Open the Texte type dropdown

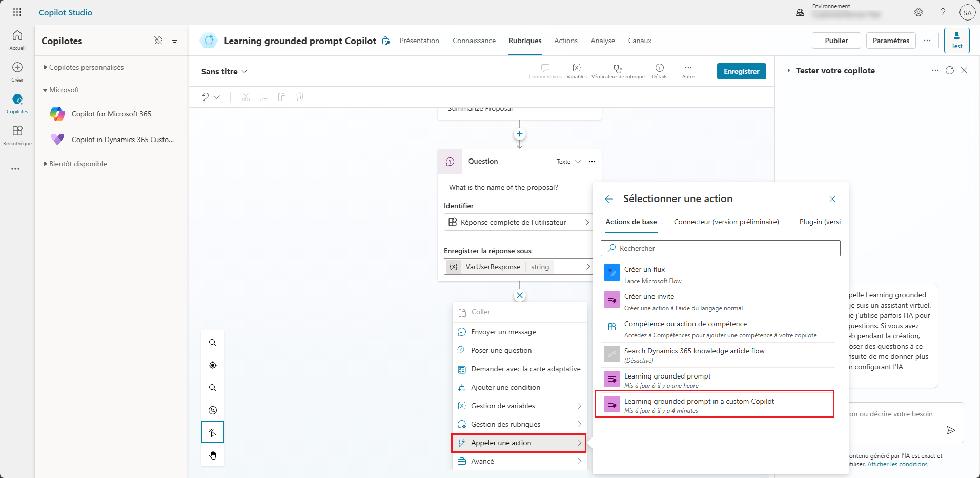click(568, 162)
